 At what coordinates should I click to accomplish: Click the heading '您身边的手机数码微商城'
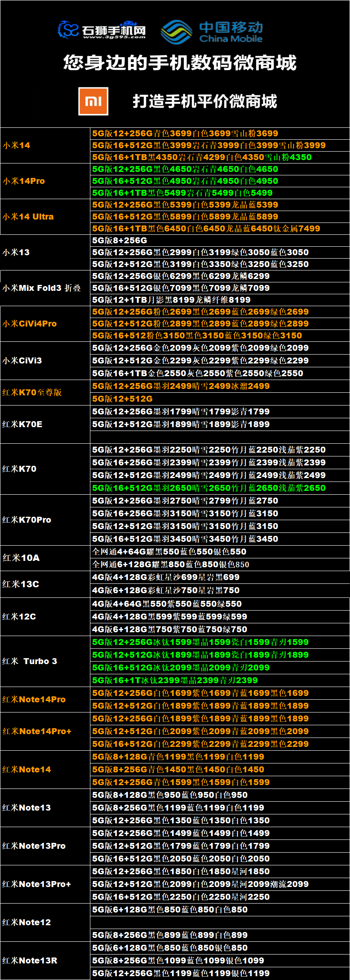point(180,63)
